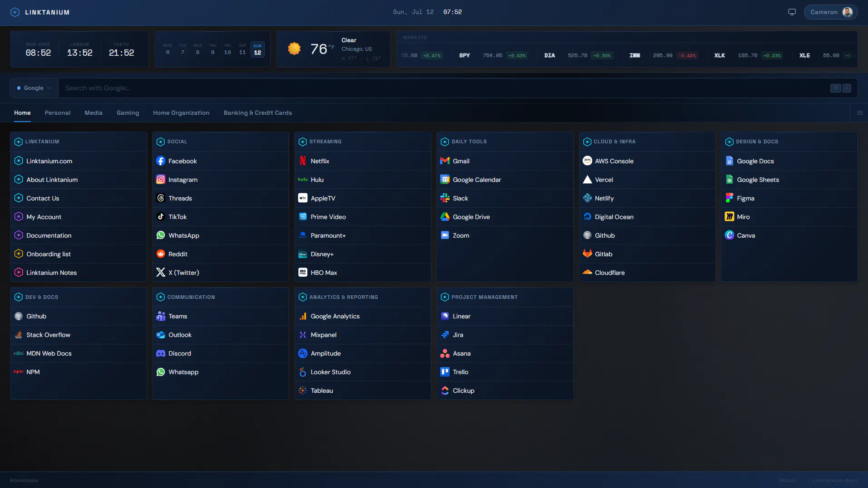
Task: Click the Slack icon
Action: [x=445, y=198]
